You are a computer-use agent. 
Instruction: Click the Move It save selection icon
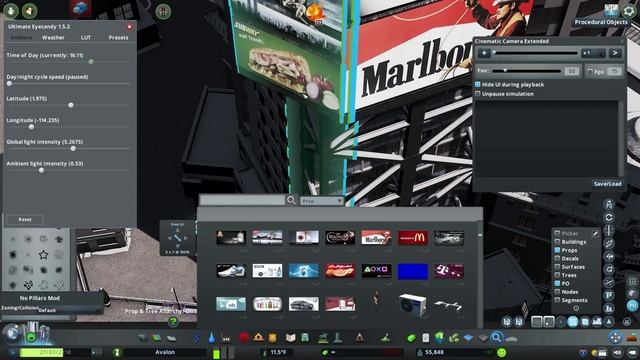tap(507, 322)
